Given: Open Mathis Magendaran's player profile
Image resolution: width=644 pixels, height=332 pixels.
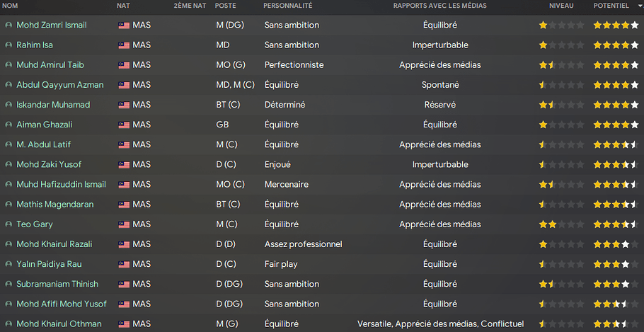Looking at the screenshot, I should (x=55, y=205).
